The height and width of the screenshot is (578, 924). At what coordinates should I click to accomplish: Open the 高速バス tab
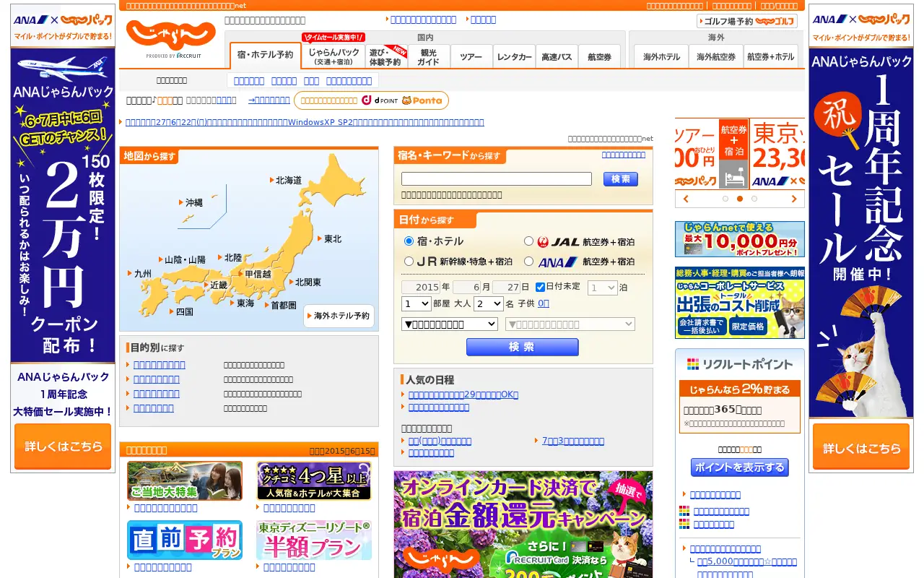coord(557,57)
